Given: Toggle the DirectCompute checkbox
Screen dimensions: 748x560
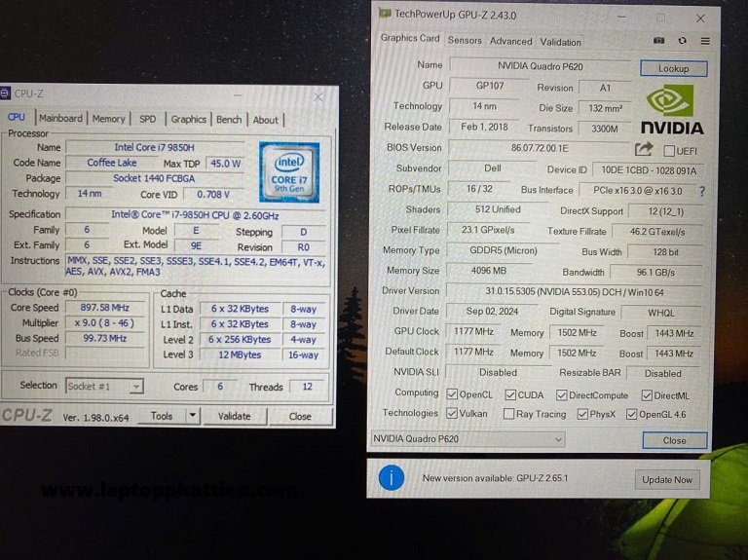Looking at the screenshot, I should click(x=561, y=395).
